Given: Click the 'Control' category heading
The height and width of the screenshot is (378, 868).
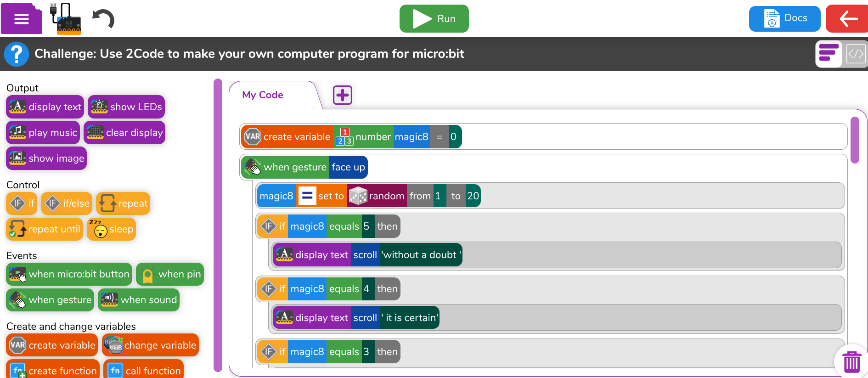Looking at the screenshot, I should click(23, 185).
